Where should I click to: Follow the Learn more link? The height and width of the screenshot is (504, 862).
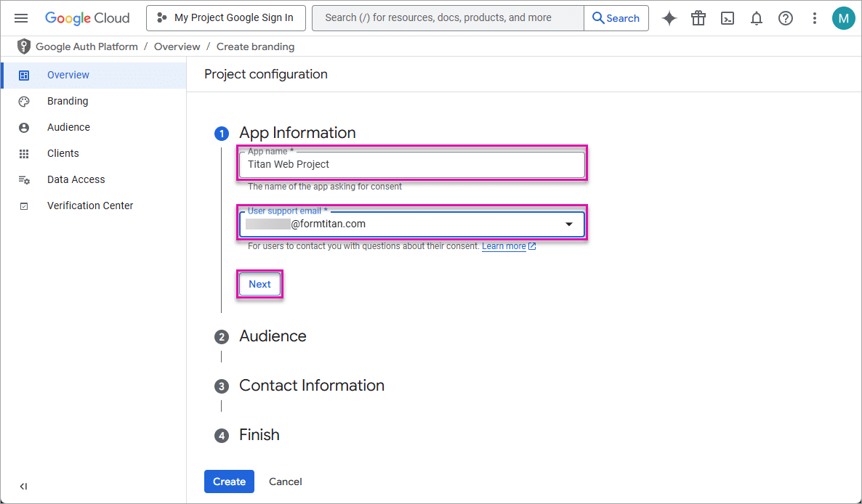point(504,246)
